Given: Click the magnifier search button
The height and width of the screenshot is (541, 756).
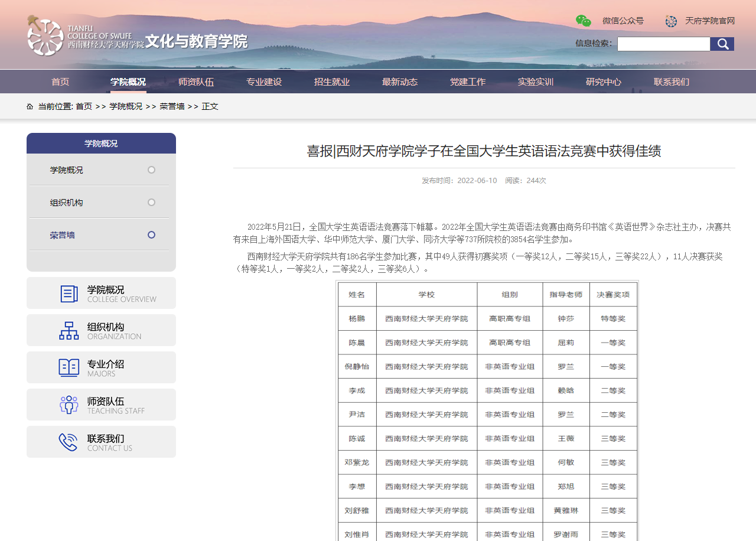Looking at the screenshot, I should pyautogui.click(x=722, y=44).
